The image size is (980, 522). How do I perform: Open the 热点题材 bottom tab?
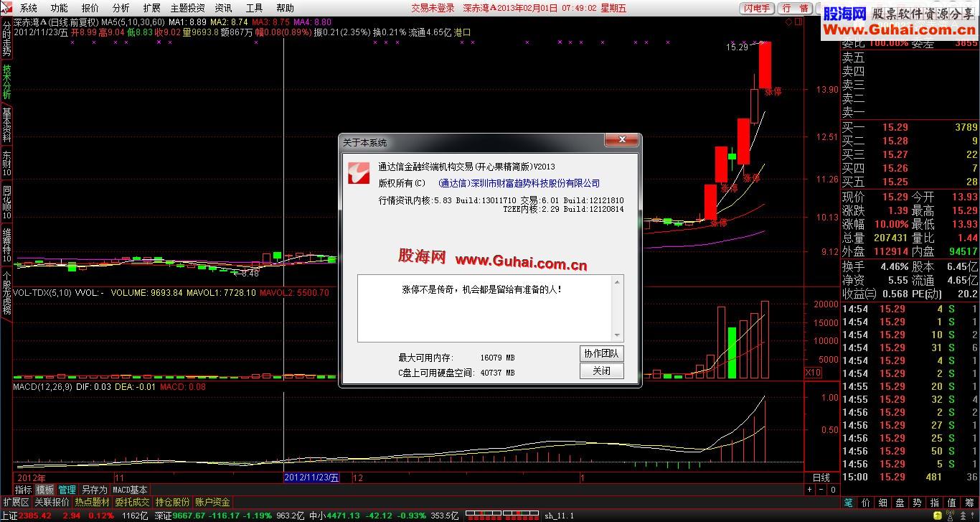92,502
